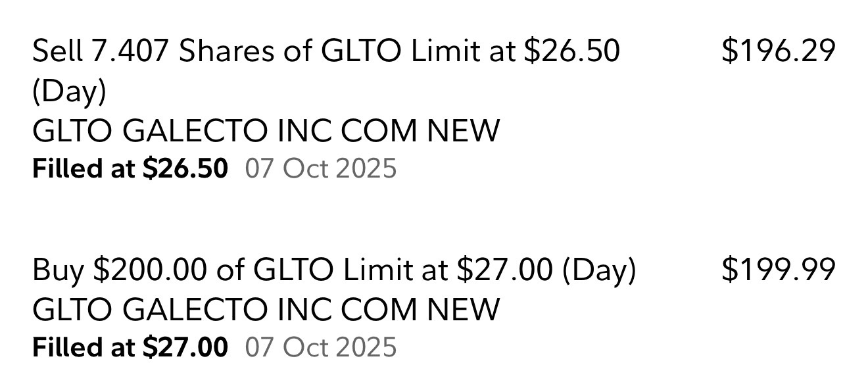Click the $199.99 buy order amount
Image resolution: width=868 pixels, height=390 pixels.
778,270
